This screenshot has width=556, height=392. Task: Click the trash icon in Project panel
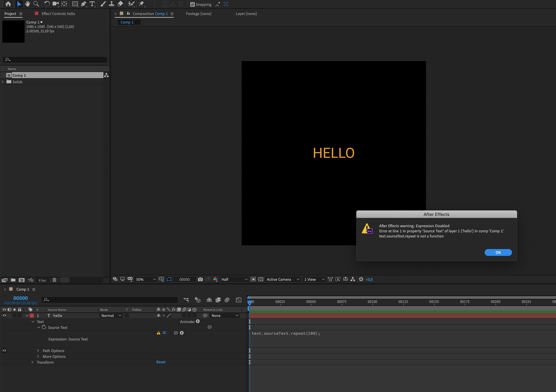point(54,280)
